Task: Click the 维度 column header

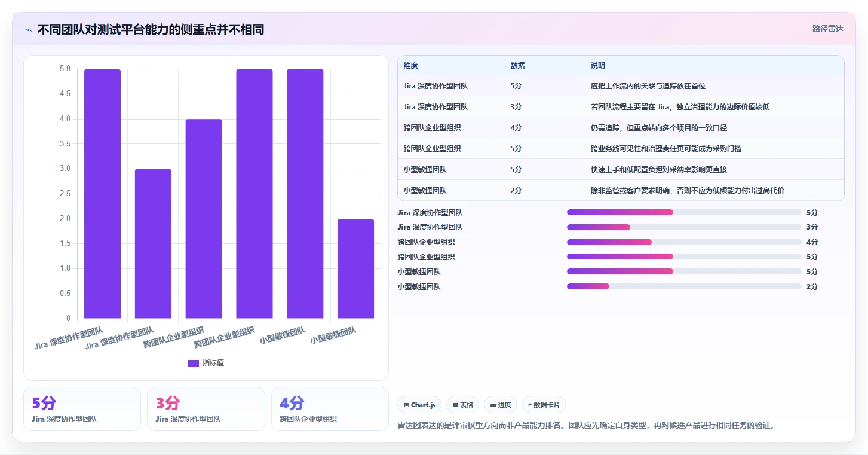Action: [x=410, y=66]
